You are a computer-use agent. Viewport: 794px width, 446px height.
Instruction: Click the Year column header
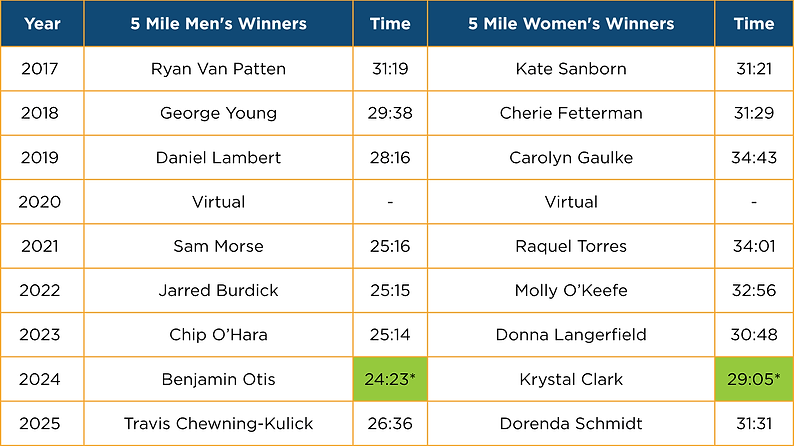[x=43, y=23]
